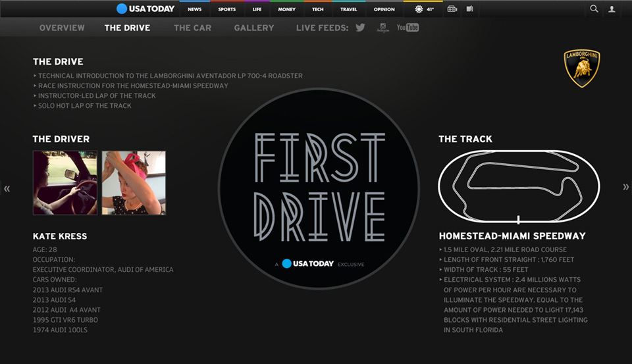
Task: Open the video camera icon in the top bar
Action: tap(452, 9)
